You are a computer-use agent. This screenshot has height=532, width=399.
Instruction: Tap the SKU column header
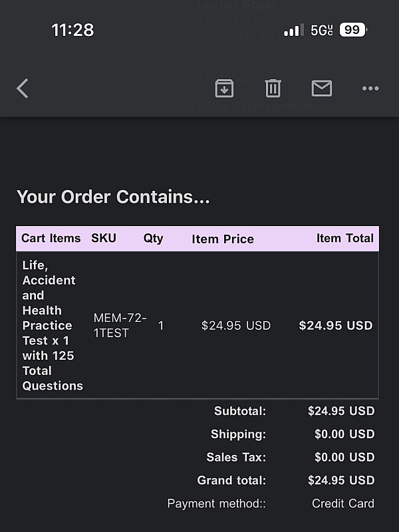(x=104, y=238)
